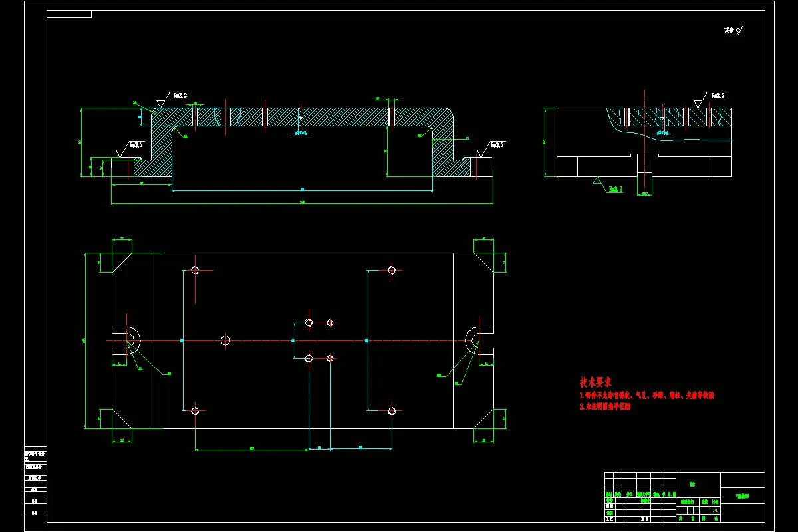
Task: Select the top-right mounting hole in plan view
Action: [392, 270]
